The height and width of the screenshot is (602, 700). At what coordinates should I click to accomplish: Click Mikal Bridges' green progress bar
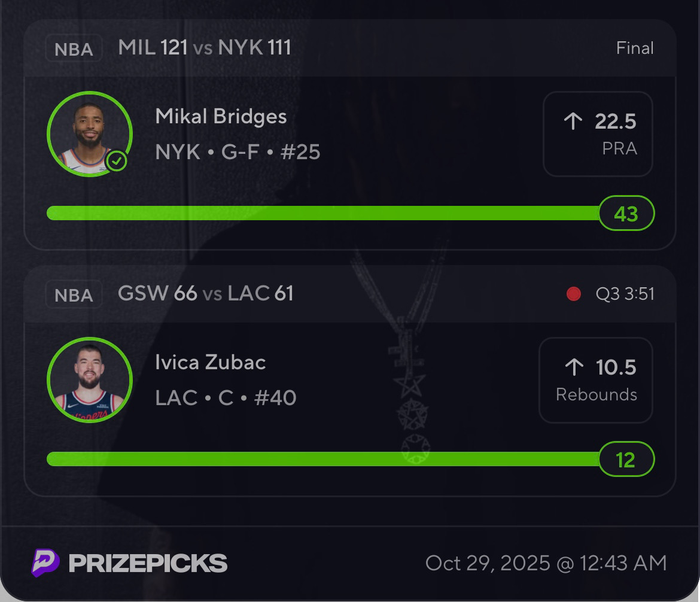tap(323, 213)
